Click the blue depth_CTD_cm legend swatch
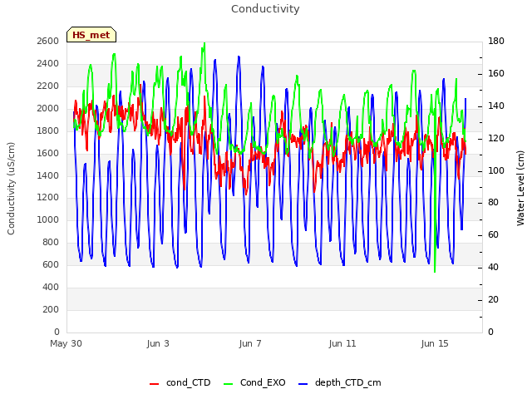532x399 pixels. (x=303, y=384)
